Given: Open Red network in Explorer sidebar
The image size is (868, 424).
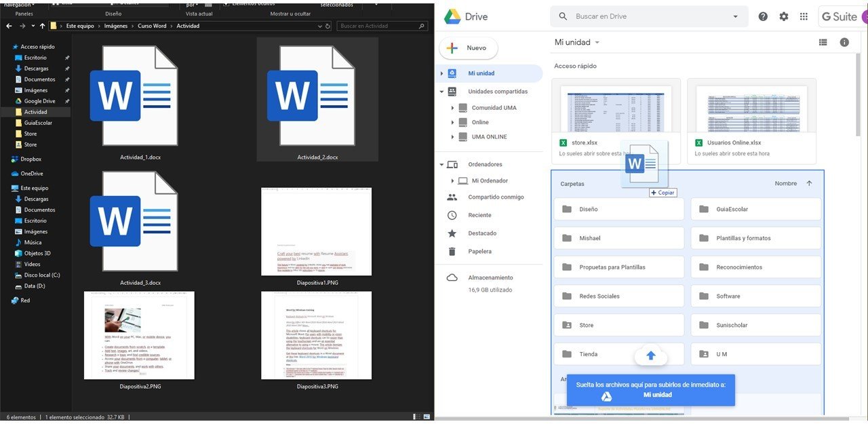Looking at the screenshot, I should coord(24,300).
